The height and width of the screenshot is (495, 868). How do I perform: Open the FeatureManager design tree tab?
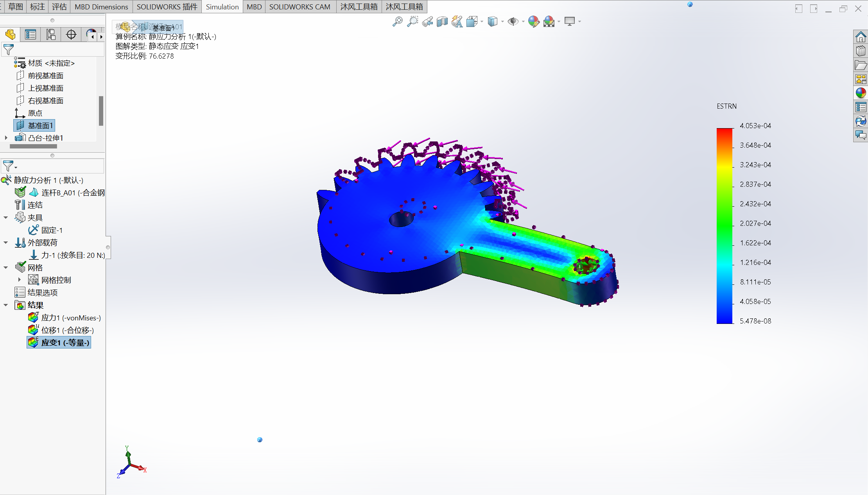(x=11, y=35)
